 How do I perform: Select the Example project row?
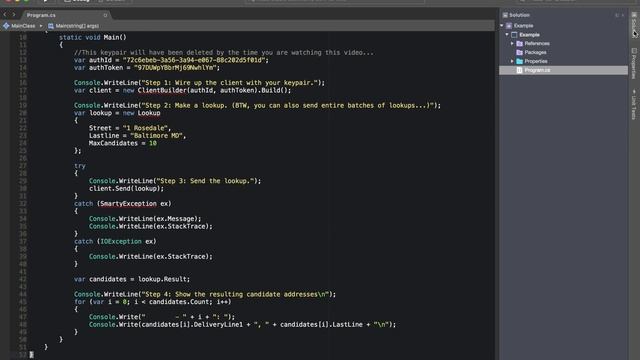(x=563, y=35)
